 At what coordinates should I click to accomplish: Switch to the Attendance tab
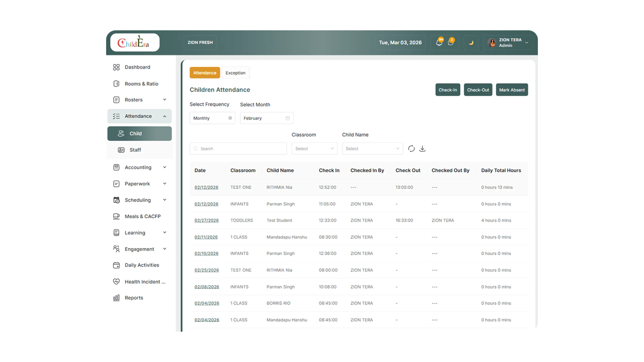tap(205, 73)
